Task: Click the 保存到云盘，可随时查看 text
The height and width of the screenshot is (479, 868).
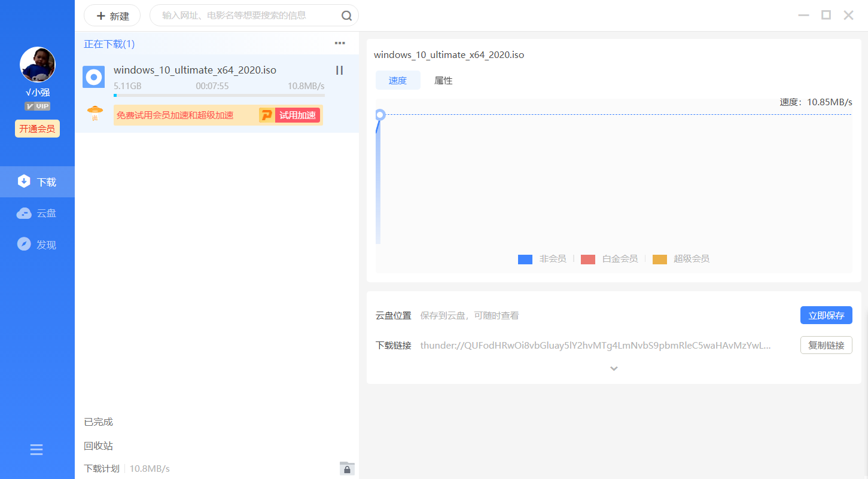Action: 470,316
